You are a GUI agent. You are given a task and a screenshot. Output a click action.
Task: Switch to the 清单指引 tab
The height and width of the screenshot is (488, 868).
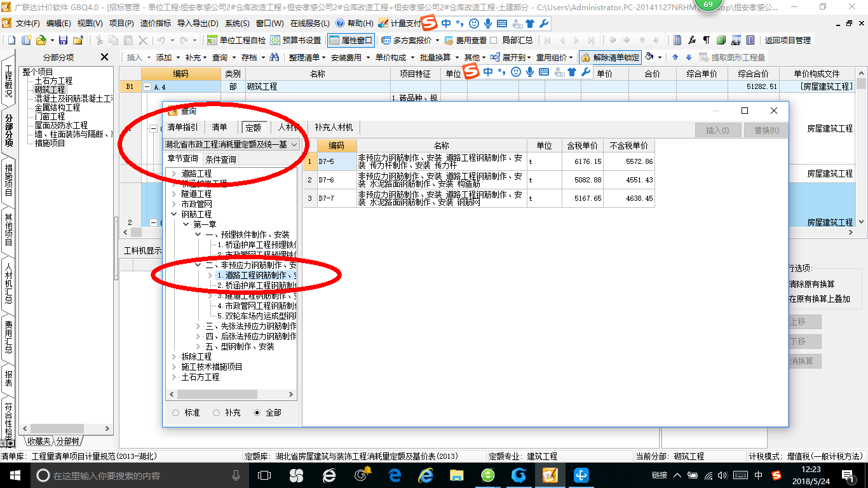(182, 127)
